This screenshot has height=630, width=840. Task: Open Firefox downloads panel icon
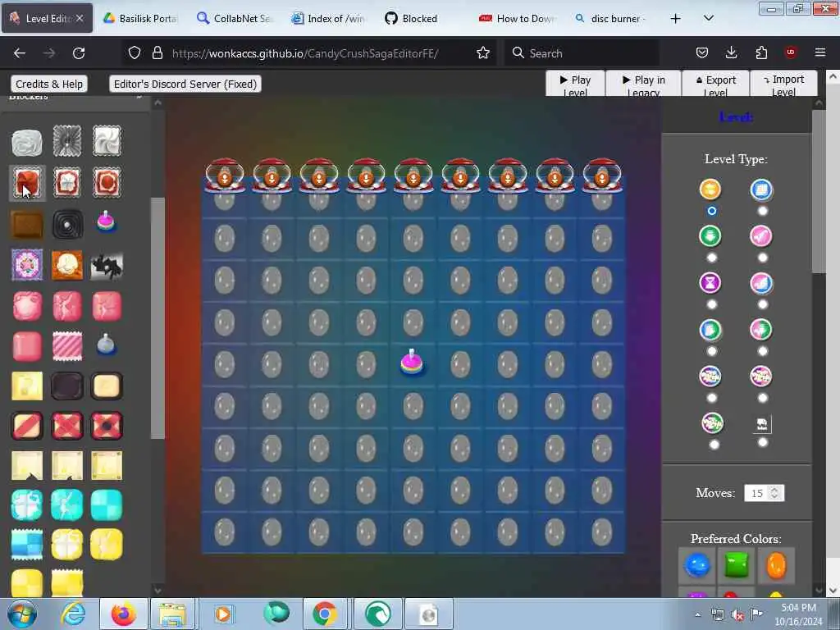[x=731, y=52]
